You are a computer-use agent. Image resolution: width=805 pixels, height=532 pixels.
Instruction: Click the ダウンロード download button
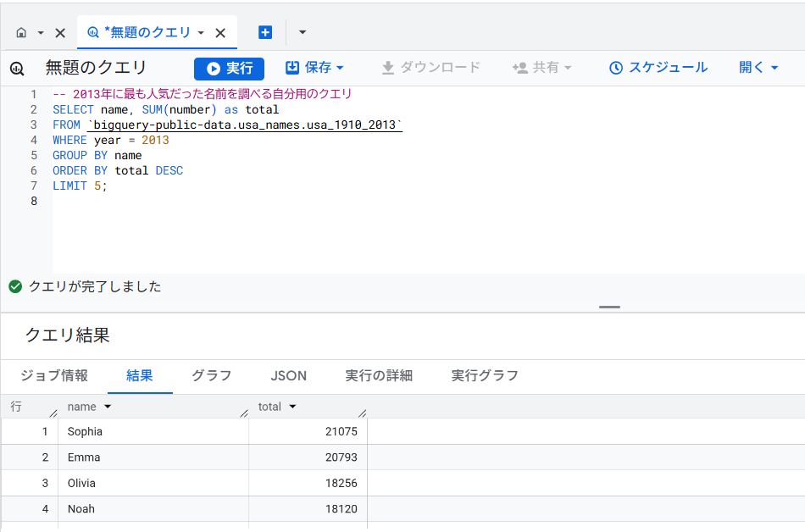pyautogui.click(x=430, y=67)
